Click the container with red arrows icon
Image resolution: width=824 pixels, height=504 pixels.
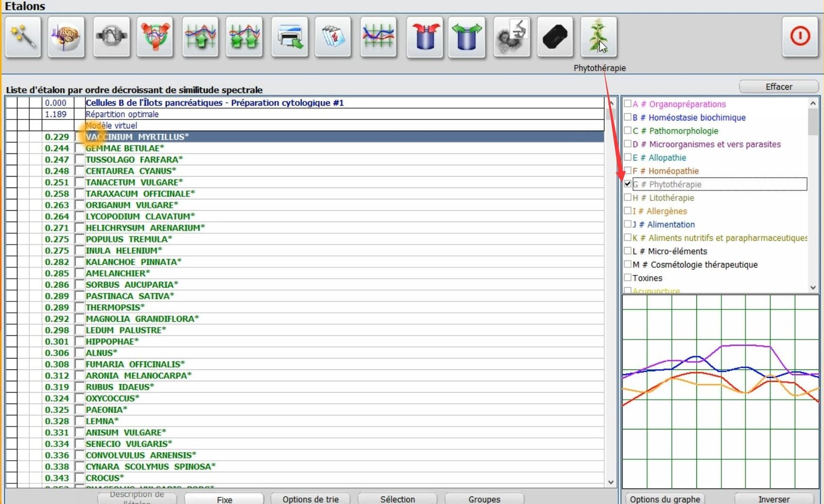click(x=425, y=37)
